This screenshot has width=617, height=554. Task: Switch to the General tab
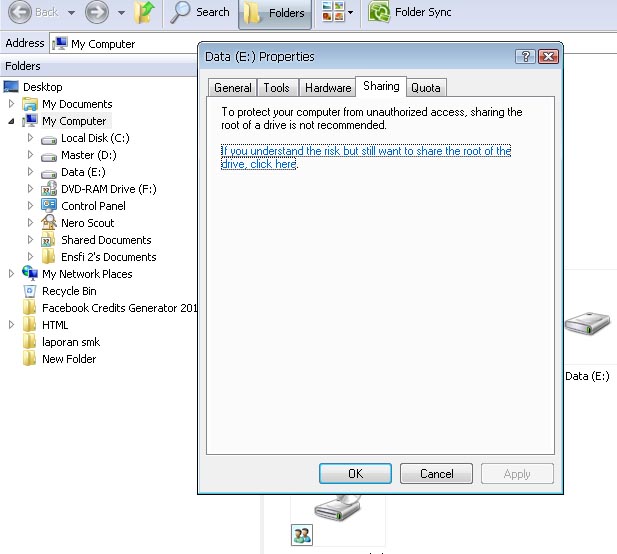click(233, 88)
